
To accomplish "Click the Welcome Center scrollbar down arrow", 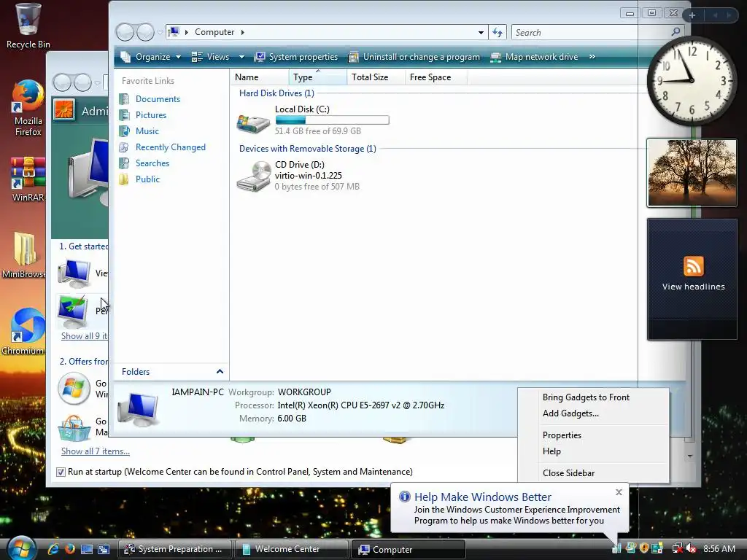I will (690, 456).
